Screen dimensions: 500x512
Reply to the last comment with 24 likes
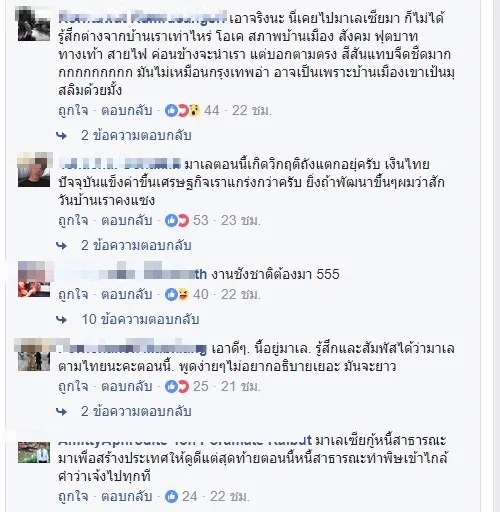[127, 496]
